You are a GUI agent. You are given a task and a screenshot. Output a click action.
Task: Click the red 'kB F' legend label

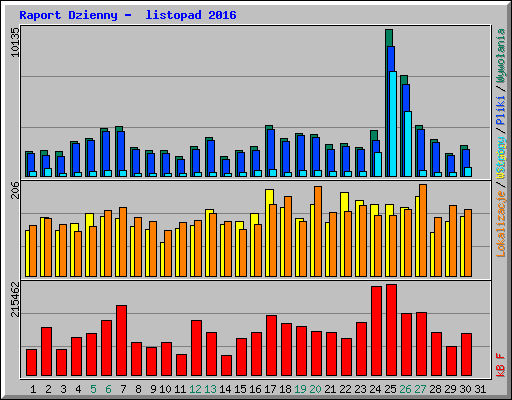(x=501, y=365)
